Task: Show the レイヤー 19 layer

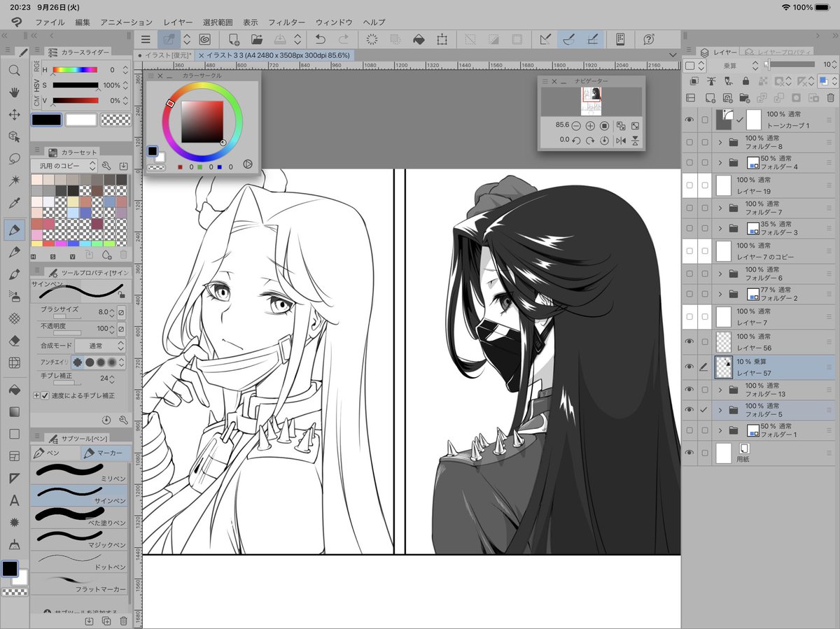Action: [x=689, y=185]
